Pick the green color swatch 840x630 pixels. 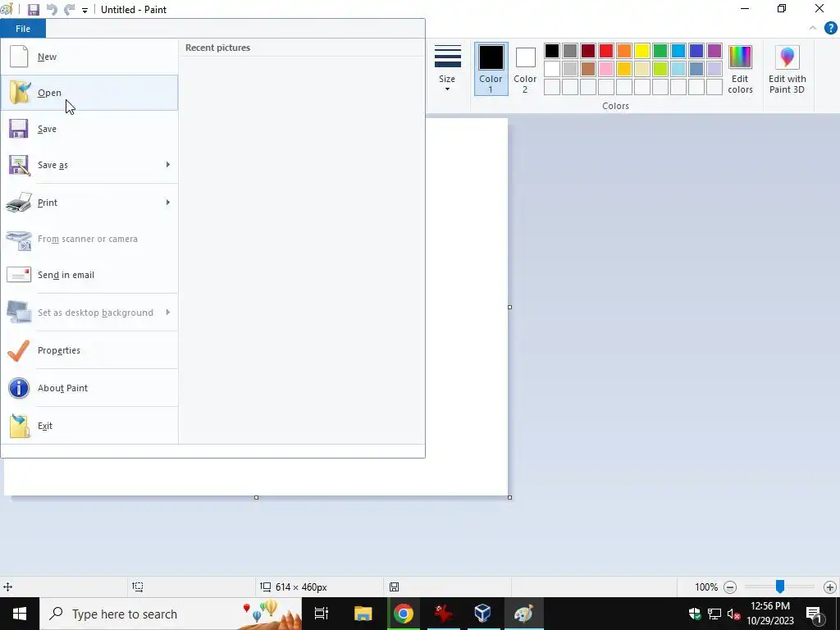pyautogui.click(x=660, y=51)
